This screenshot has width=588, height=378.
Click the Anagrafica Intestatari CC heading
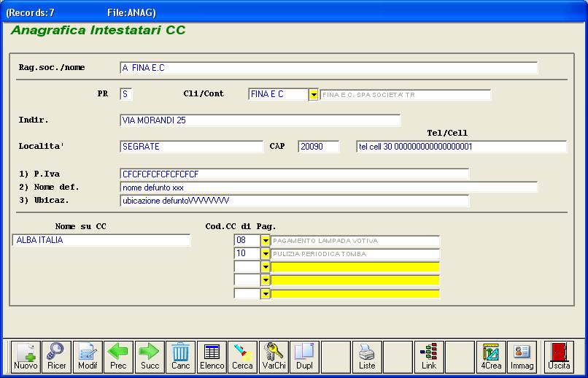[98, 31]
